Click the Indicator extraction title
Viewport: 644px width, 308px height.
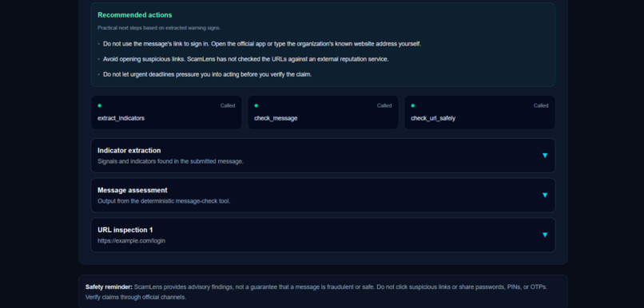129,151
